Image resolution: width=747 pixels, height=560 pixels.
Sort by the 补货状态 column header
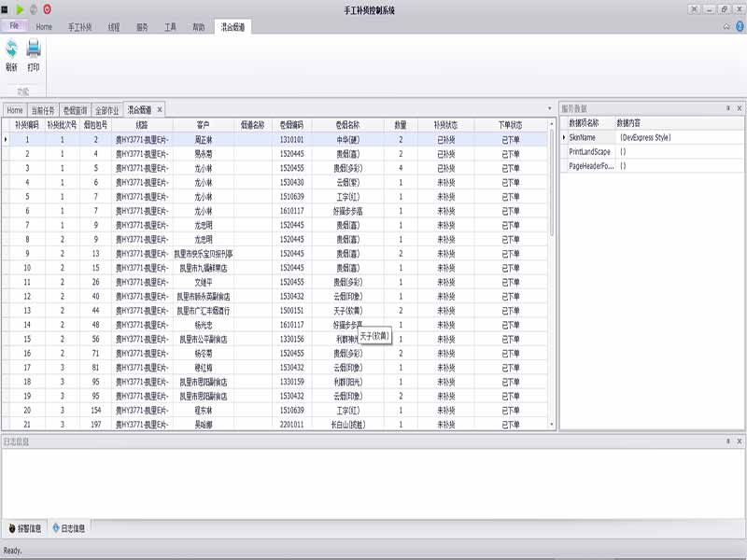coord(445,123)
